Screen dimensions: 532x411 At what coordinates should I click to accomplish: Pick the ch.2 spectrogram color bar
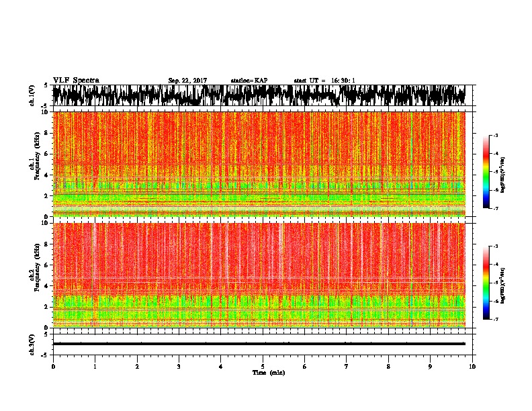tap(486, 283)
